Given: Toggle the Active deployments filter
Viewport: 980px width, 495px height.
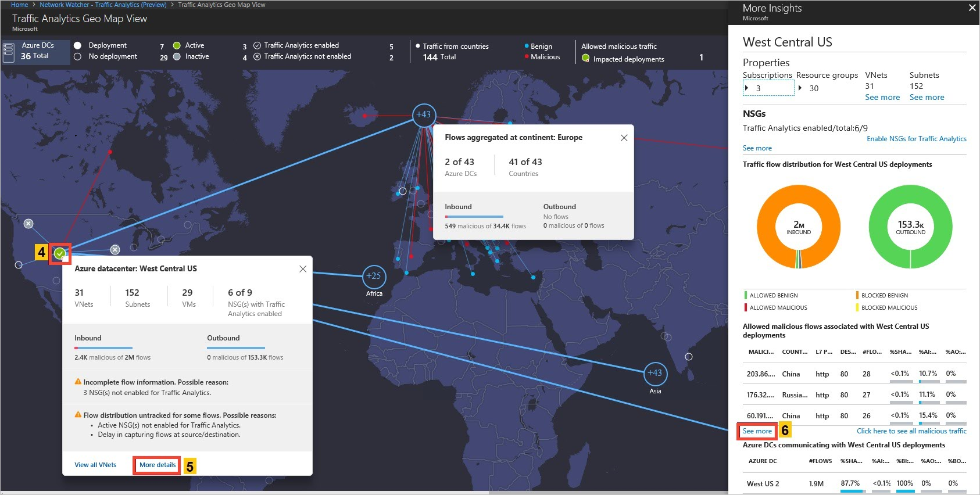Looking at the screenshot, I should click(177, 45).
